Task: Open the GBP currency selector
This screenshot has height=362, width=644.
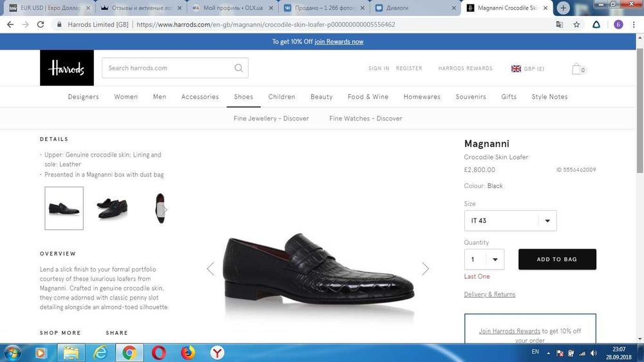Action: pyautogui.click(x=527, y=69)
